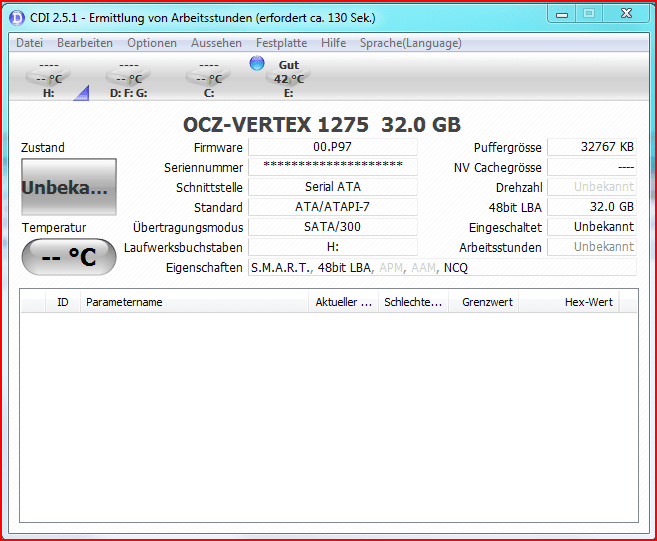Click the Eingeschaltet label
Image resolution: width=657 pixels, height=541 pixels.
(505, 228)
